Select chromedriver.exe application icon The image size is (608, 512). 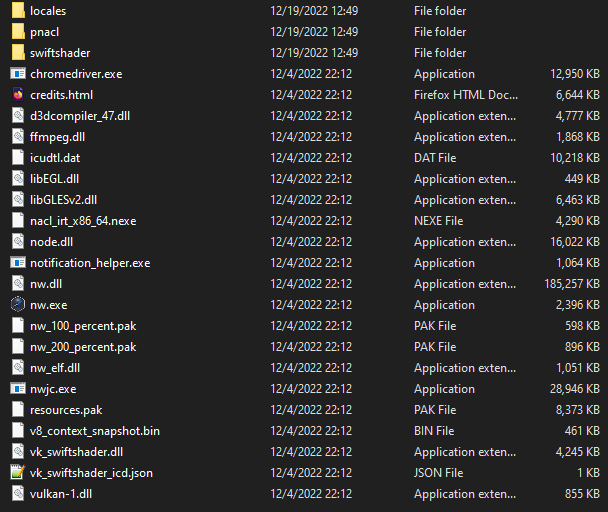point(18,73)
